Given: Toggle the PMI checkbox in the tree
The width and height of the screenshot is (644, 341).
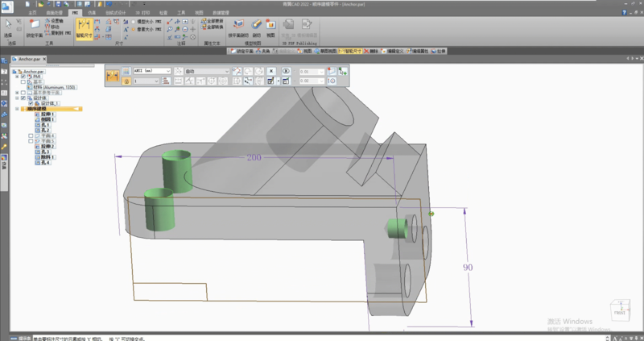Looking at the screenshot, I should click(23, 76).
